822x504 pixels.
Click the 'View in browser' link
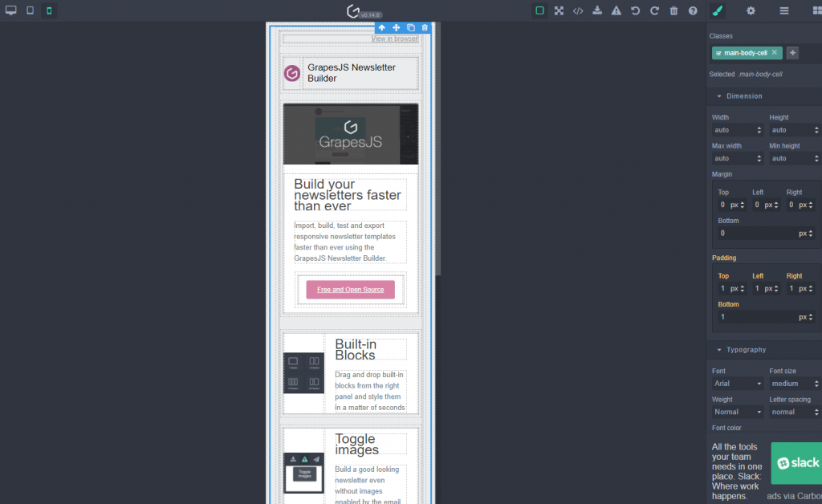coord(394,39)
